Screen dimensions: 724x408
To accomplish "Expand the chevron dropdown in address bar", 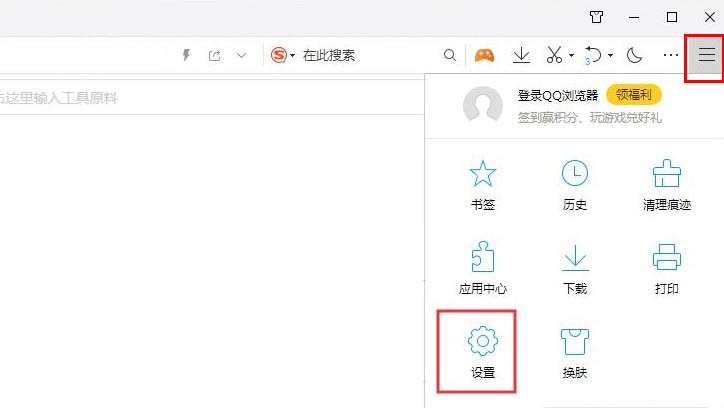I will click(241, 56).
